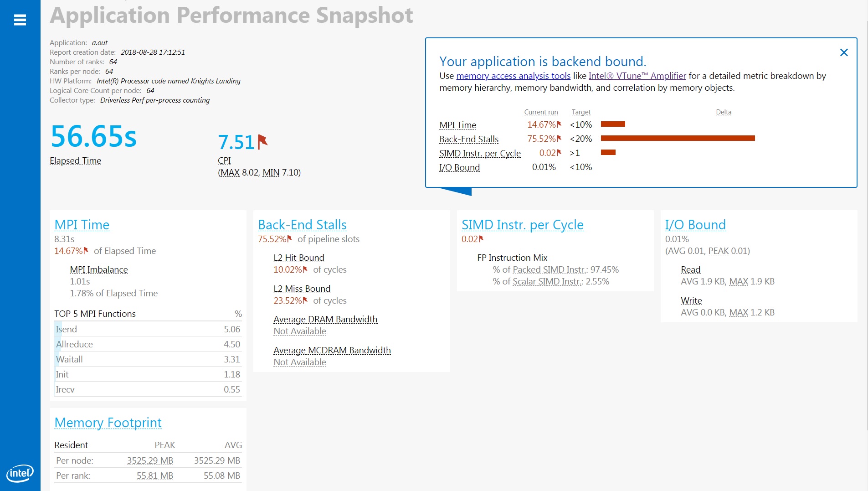The height and width of the screenshot is (491, 868).
Task: Click the red flag next to CPI 7.51
Action: (262, 141)
